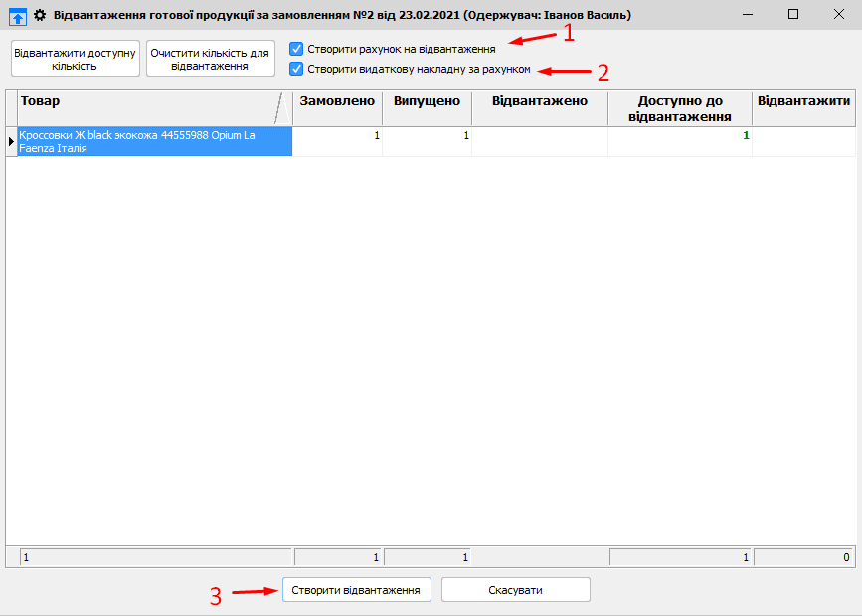The width and height of the screenshot is (862, 616).
Task: Click 'Доступно до відвантаження' column header
Action: (x=680, y=108)
